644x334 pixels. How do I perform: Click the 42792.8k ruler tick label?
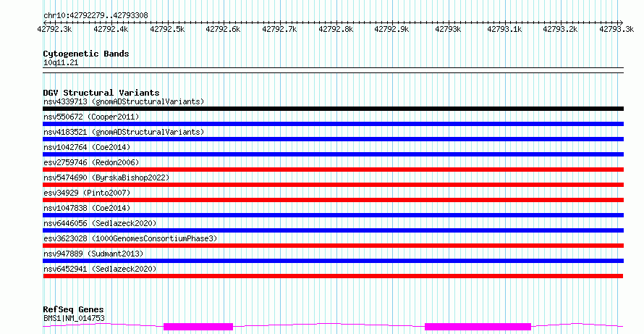click(x=336, y=29)
